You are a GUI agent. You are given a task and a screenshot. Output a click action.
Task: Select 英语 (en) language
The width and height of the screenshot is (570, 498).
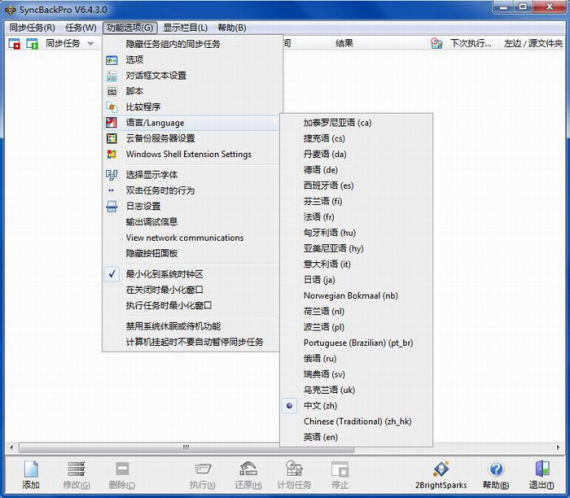(x=357, y=437)
